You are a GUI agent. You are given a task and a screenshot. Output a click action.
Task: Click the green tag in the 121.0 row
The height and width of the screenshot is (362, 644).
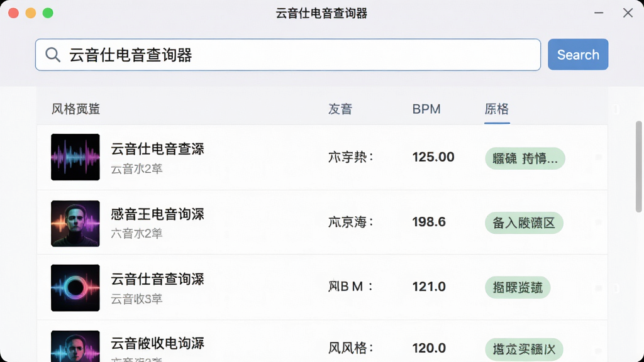[518, 287]
